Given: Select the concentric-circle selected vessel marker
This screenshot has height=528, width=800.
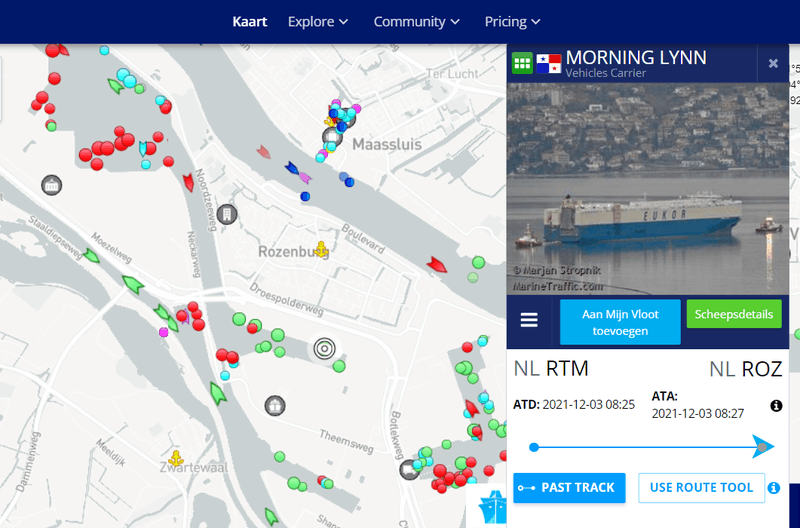Looking at the screenshot, I should 323,349.
